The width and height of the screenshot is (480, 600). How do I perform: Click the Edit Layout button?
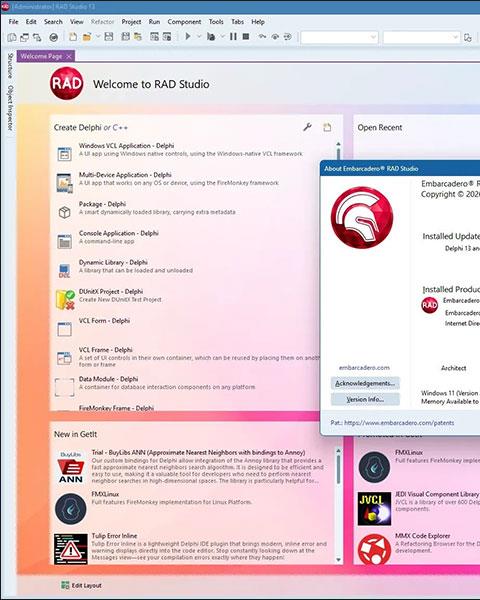(x=81, y=585)
